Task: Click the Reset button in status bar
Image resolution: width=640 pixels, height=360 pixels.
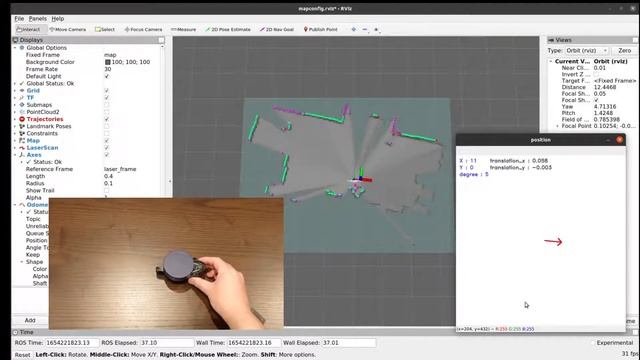Action: click(22, 355)
